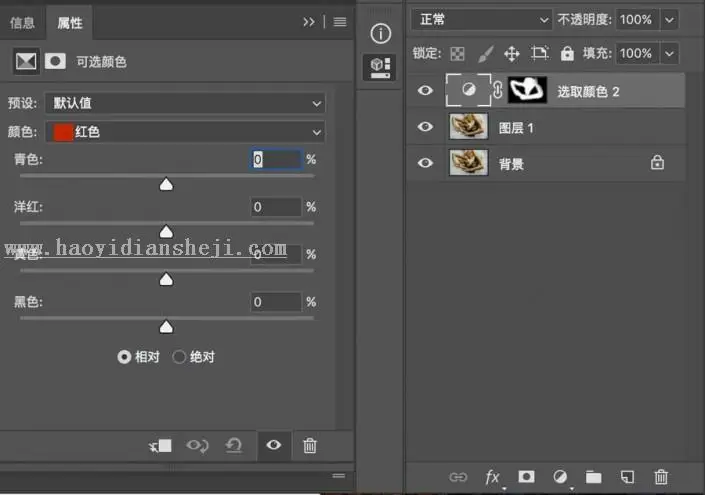Open the Properties panel menu icon

(x=340, y=22)
